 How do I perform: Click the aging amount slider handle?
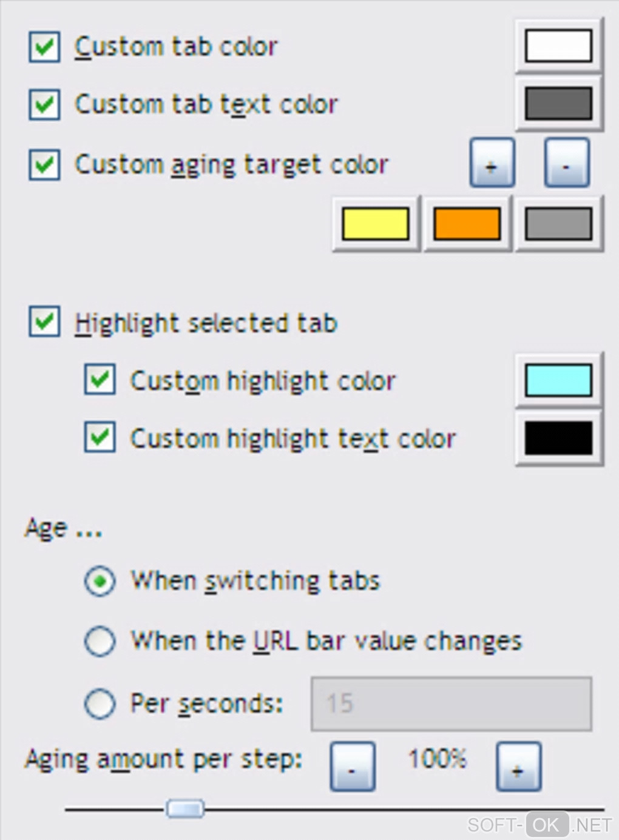[x=185, y=808]
